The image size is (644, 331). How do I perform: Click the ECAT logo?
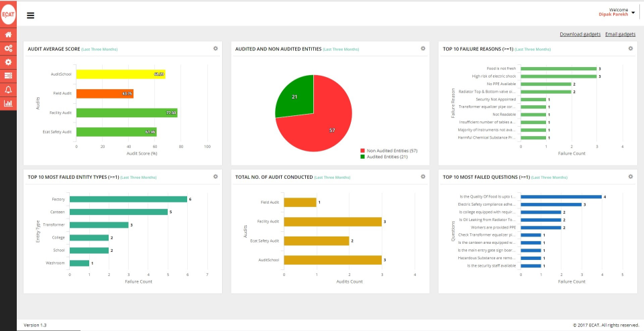[8, 14]
